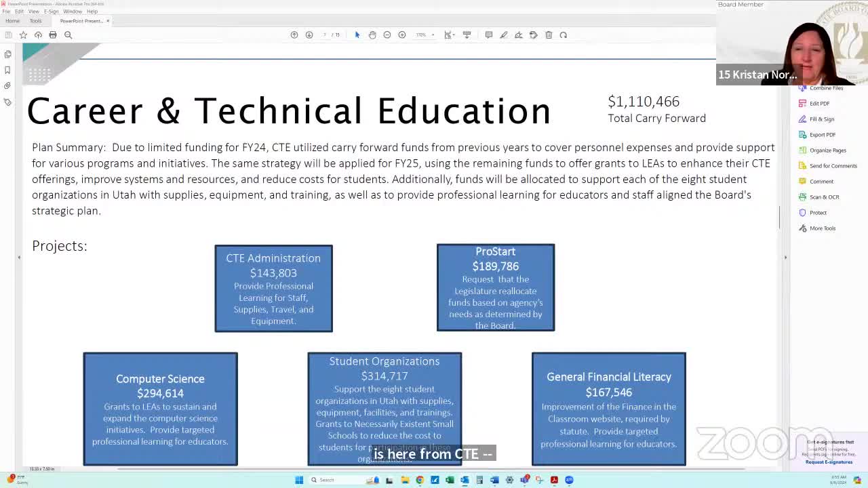Star this file as a favorite
Screen dimensions: 868x488
pyautogui.click(x=23, y=35)
